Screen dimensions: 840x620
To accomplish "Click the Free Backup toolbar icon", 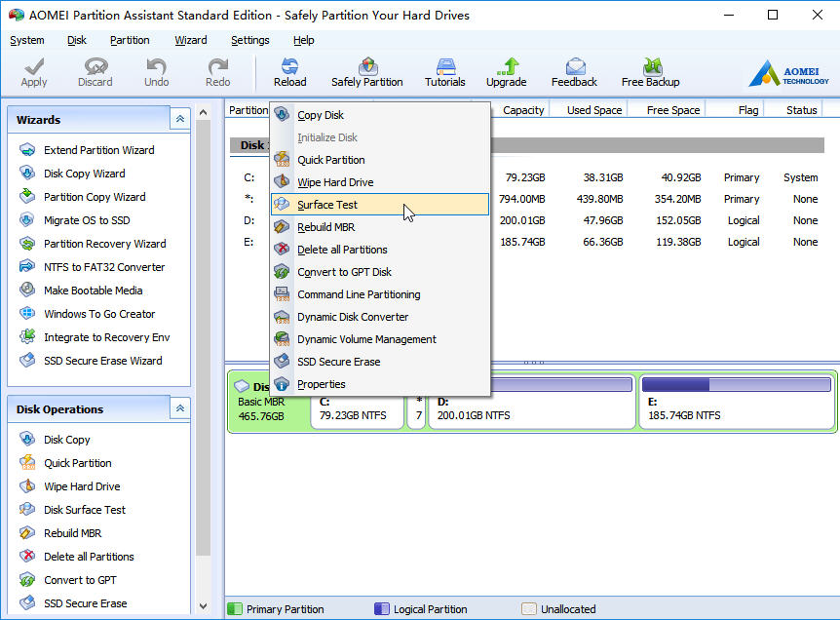I will tap(652, 67).
